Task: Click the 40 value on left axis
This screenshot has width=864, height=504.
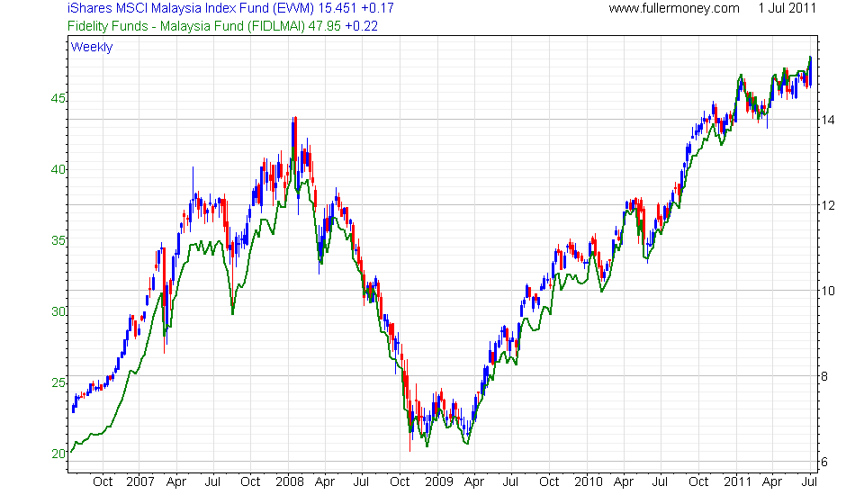Action: tap(58, 170)
